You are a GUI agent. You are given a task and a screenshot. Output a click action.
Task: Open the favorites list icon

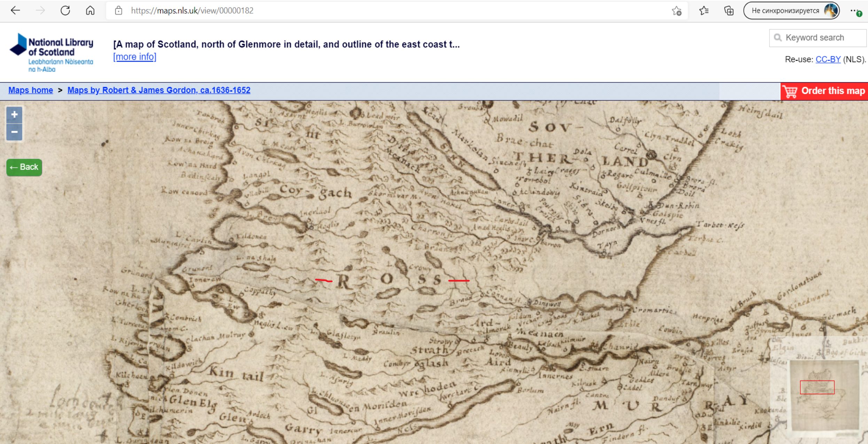coord(704,11)
